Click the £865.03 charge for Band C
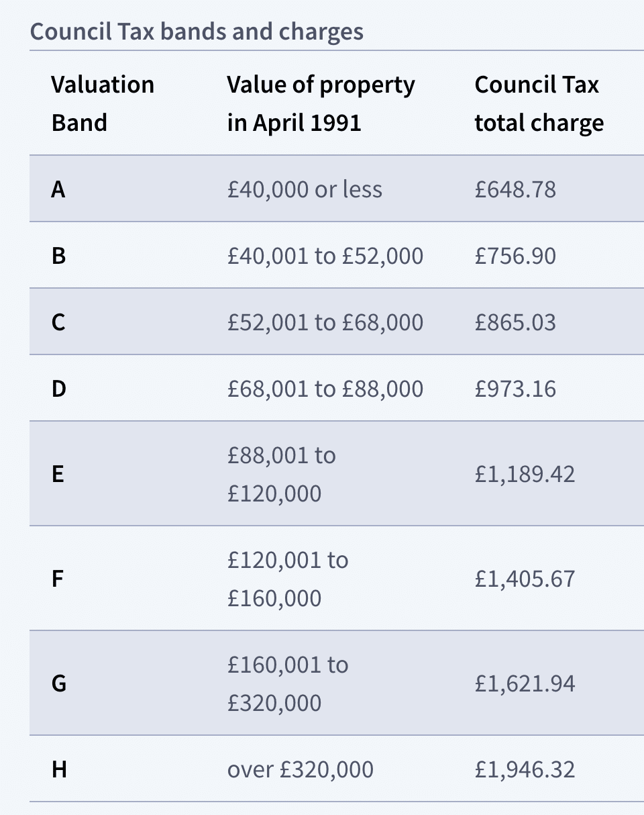 pyautogui.click(x=515, y=322)
